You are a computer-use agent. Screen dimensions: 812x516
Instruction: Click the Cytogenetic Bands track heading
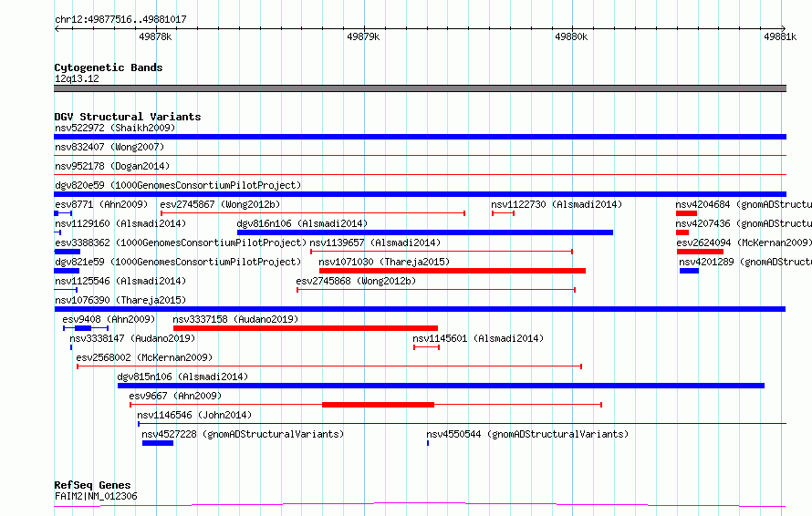pyautogui.click(x=109, y=67)
